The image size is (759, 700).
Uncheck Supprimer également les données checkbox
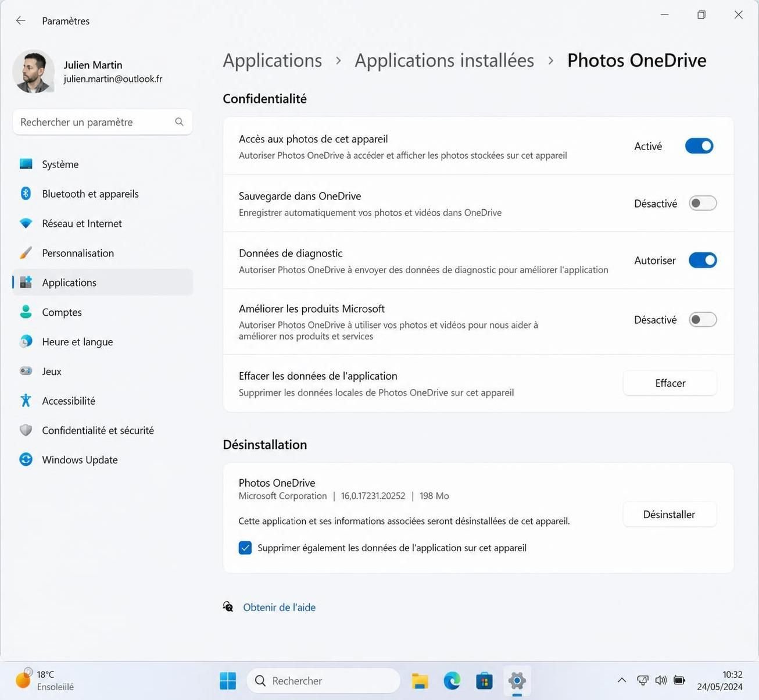(x=245, y=548)
